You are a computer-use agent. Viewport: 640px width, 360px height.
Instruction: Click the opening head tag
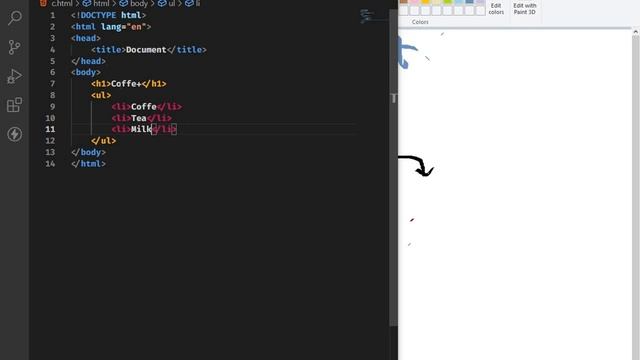pos(86,38)
